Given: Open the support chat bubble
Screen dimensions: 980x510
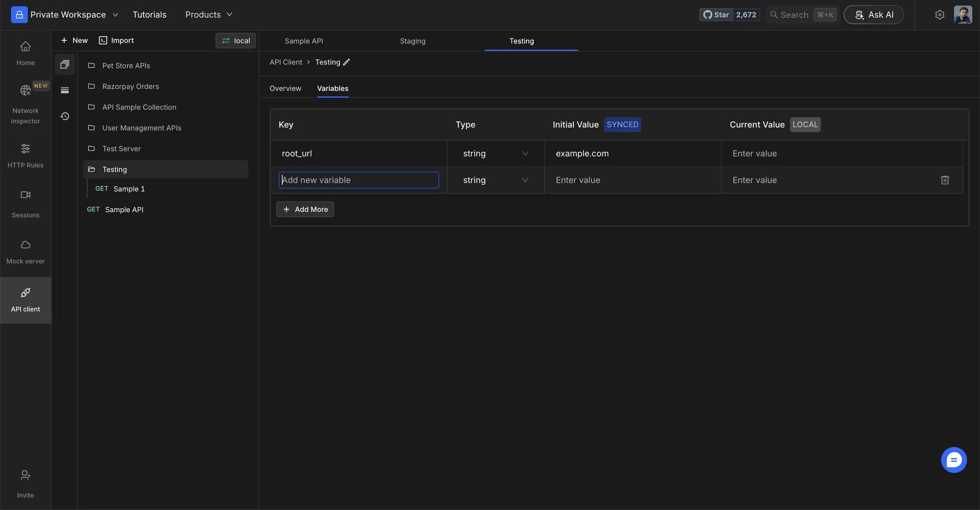Looking at the screenshot, I should (x=953, y=460).
